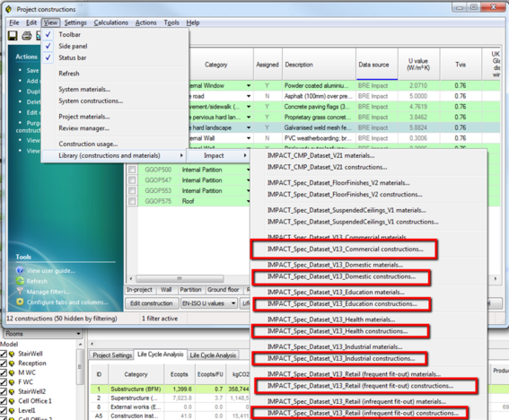The width and height of the screenshot is (509, 420).
Task: Open category dropdown for PVC weatherboarding row
Action: 249,138
